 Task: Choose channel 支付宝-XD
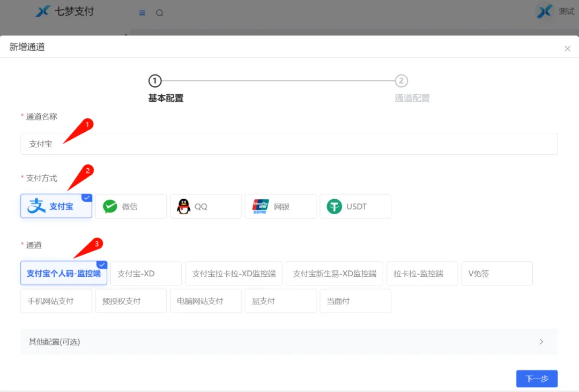pos(146,274)
